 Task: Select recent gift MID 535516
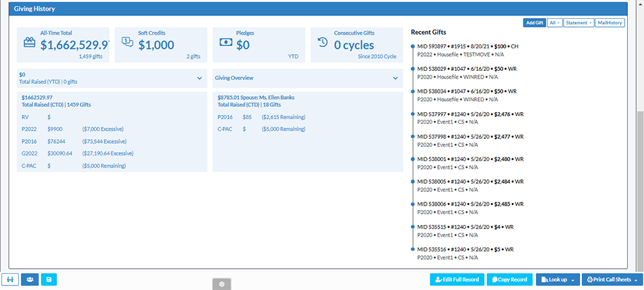466,249
